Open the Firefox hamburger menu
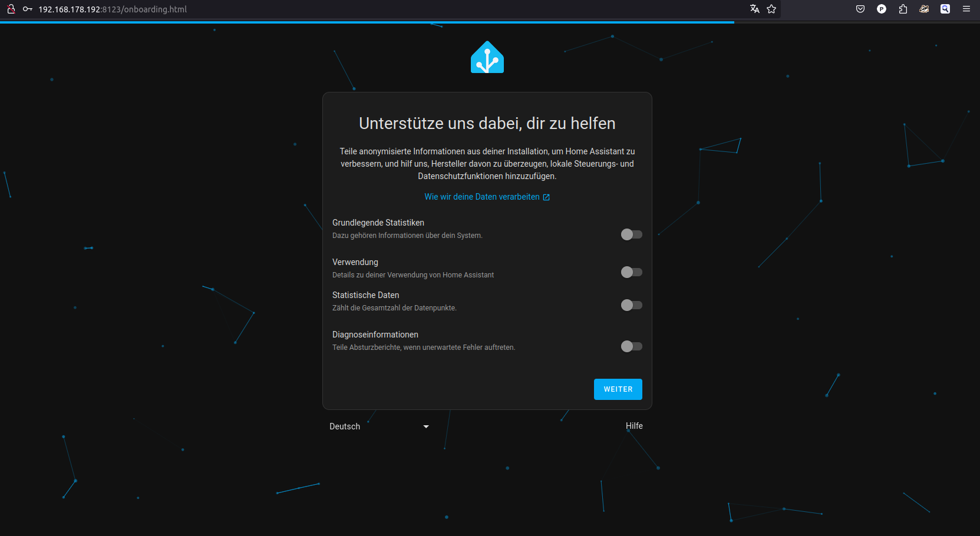This screenshot has height=536, width=980. pos(966,9)
